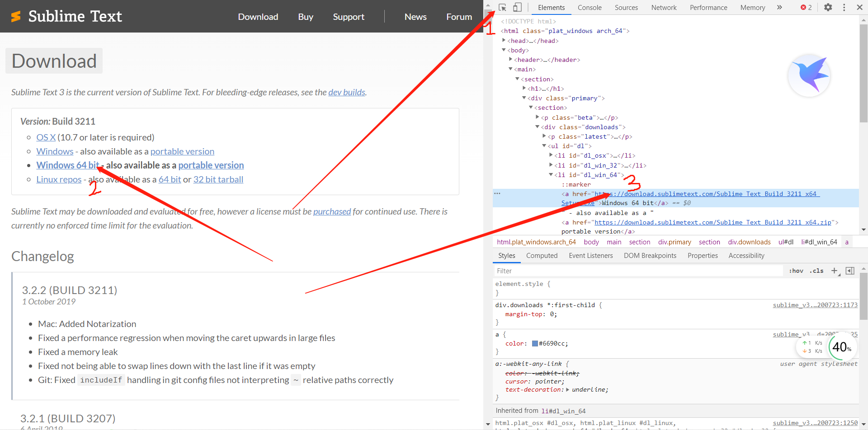Click ellipsis beside selected DOM node

pyautogui.click(x=497, y=193)
